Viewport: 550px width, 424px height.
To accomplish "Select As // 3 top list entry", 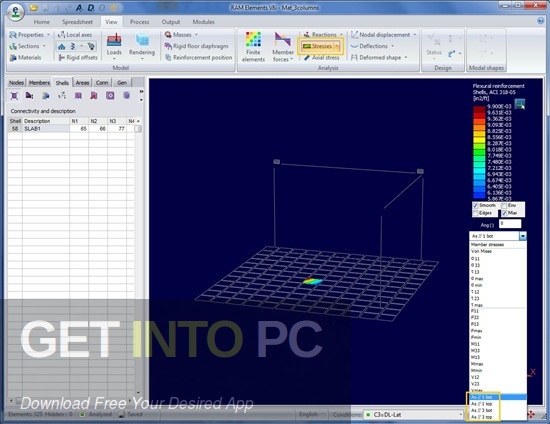I will coord(498,417).
